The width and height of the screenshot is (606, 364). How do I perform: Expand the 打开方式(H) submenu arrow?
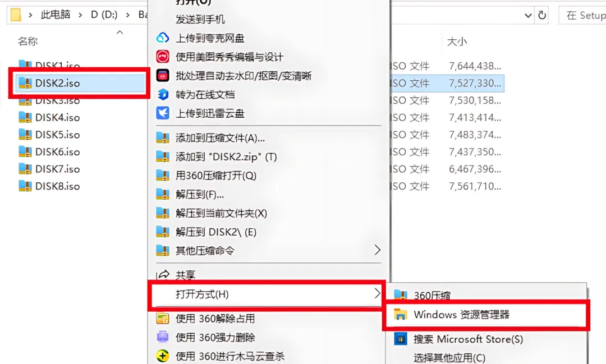pos(377,294)
